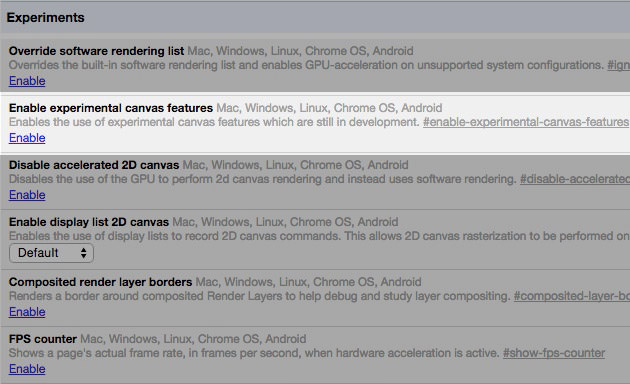This screenshot has height=384, width=630.
Task: Click the Experiments page heading
Action: pyautogui.click(x=45, y=18)
